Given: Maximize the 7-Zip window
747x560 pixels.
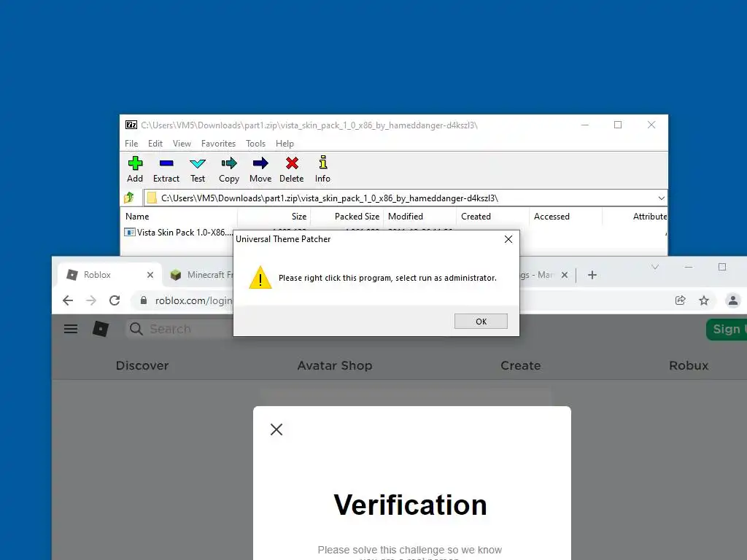Looking at the screenshot, I should (x=618, y=125).
